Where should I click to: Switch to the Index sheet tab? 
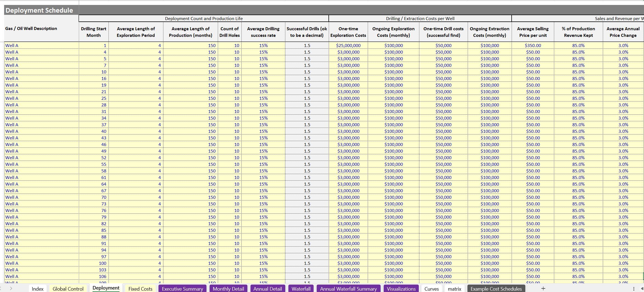(x=38, y=289)
